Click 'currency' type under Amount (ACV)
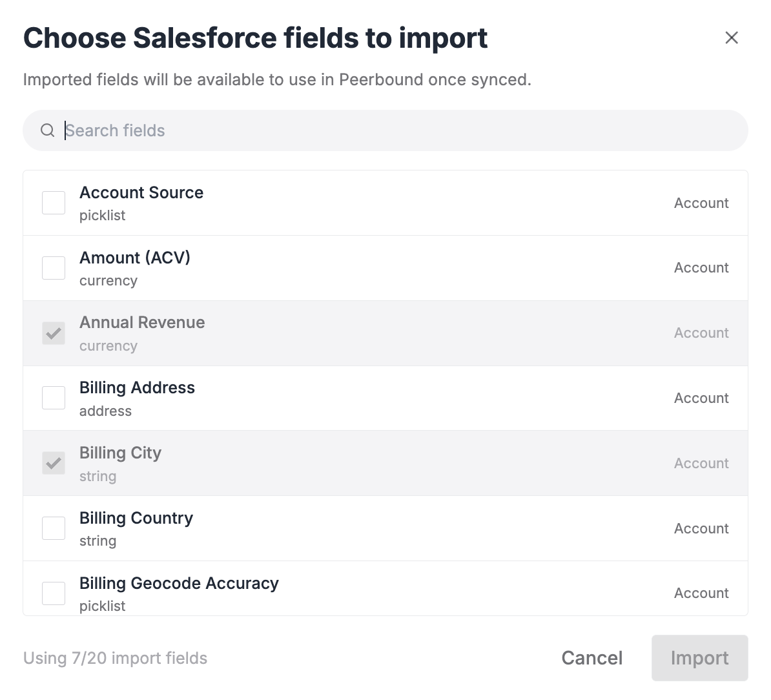 coord(108,281)
